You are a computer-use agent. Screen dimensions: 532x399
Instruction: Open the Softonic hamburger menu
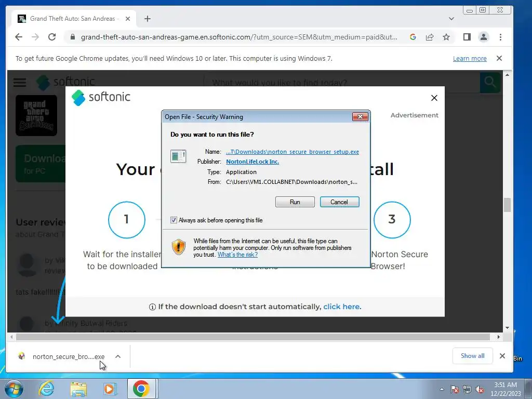pyautogui.click(x=20, y=82)
